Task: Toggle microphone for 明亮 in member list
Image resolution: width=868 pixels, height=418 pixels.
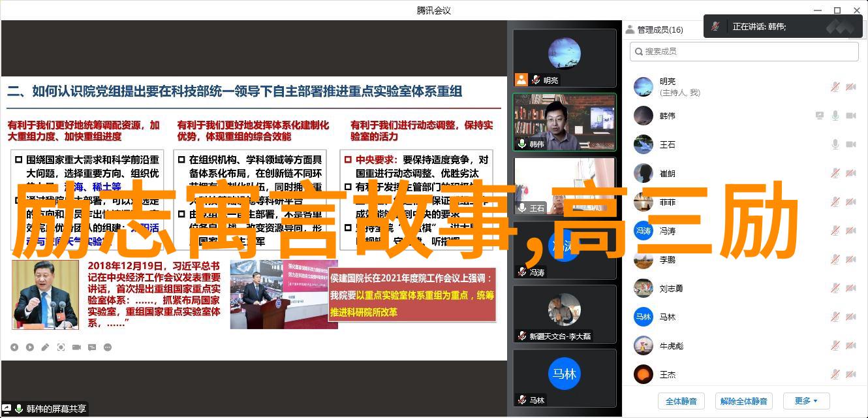Action: click(x=835, y=87)
